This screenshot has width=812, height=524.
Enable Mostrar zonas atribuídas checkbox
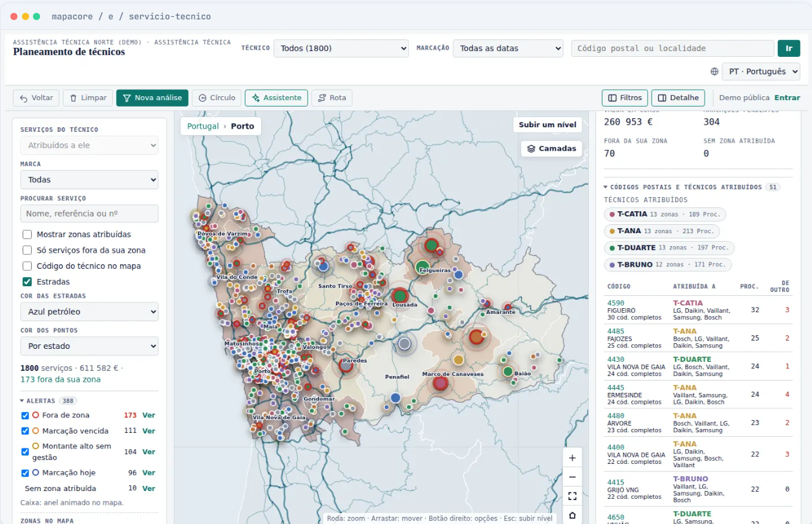coord(27,235)
